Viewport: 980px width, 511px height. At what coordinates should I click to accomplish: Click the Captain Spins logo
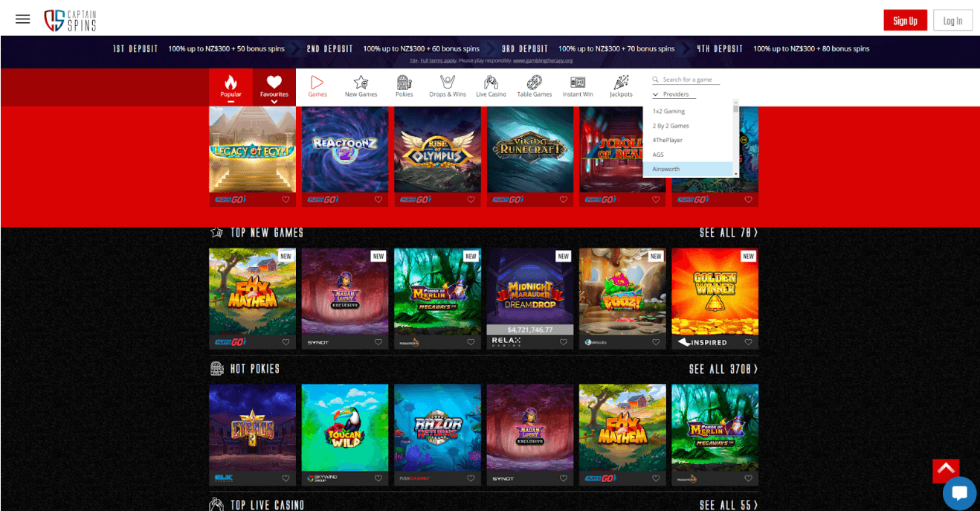[x=70, y=20]
